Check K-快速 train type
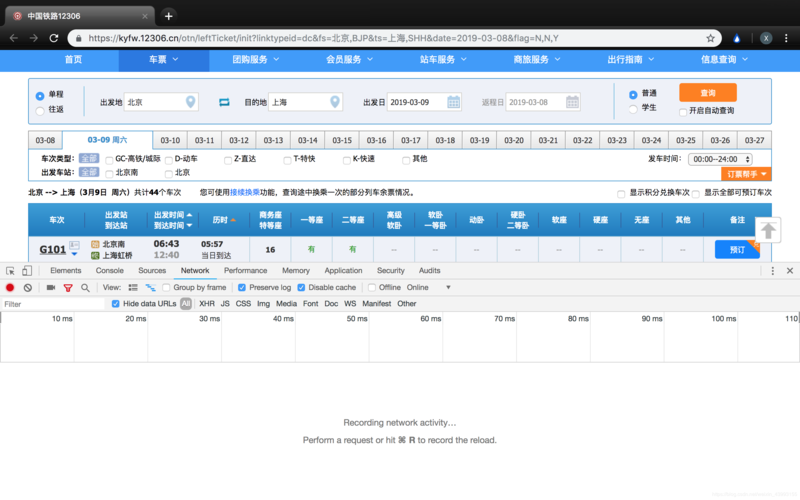Viewport: 800px width, 500px height. 346,161
